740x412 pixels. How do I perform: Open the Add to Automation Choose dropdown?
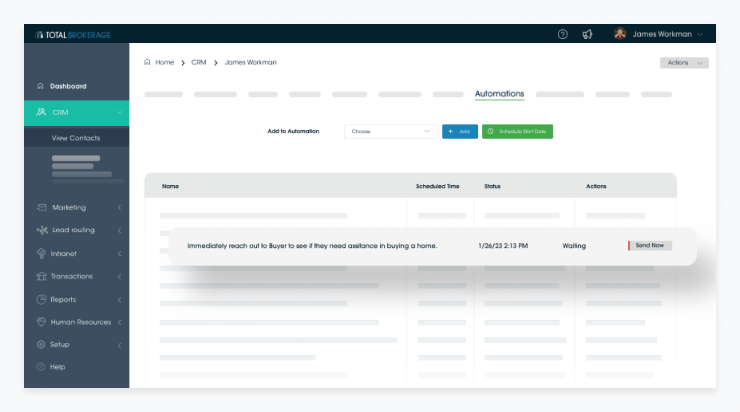pyautogui.click(x=390, y=131)
